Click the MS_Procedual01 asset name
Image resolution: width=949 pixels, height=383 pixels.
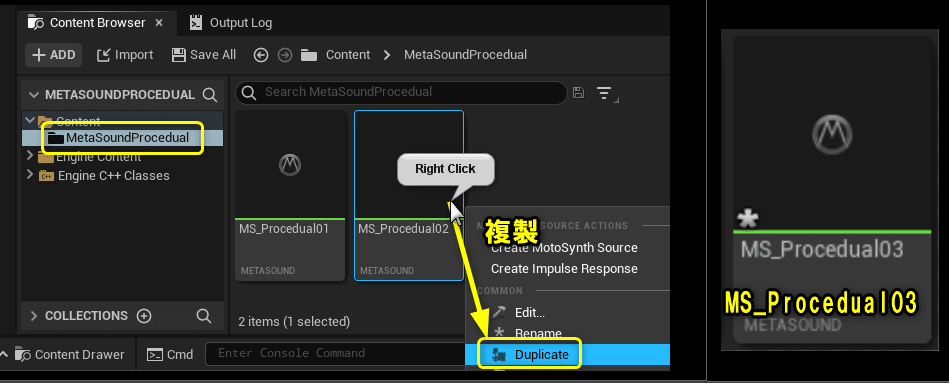[x=284, y=229]
